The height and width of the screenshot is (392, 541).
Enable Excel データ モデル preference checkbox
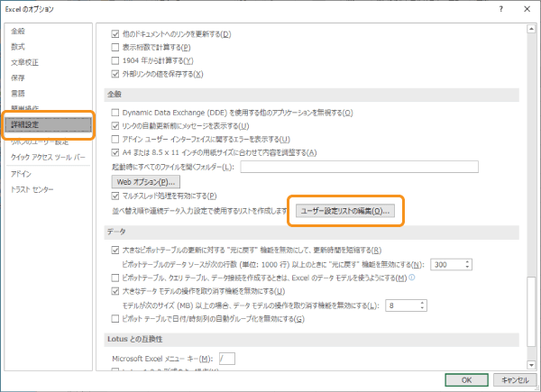point(115,278)
